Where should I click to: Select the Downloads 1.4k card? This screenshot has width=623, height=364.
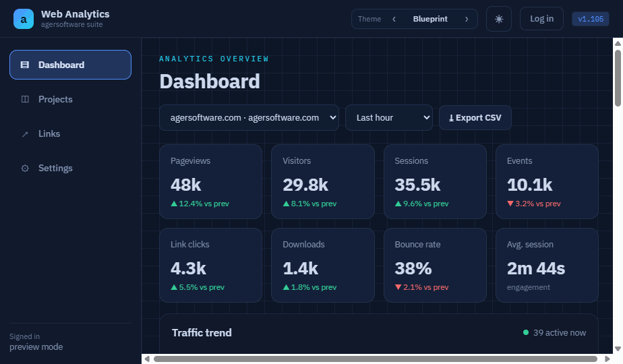coord(322,265)
